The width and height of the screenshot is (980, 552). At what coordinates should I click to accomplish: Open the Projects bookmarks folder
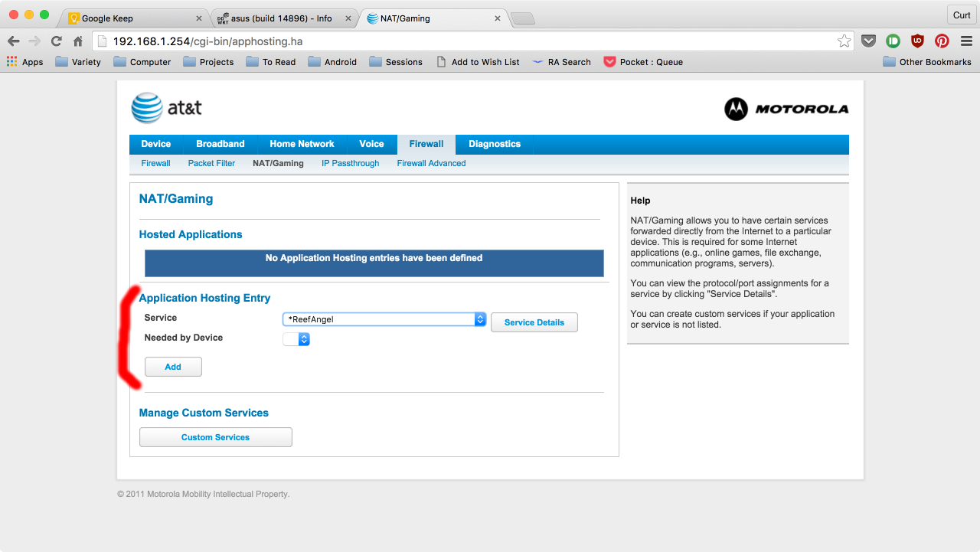[208, 62]
